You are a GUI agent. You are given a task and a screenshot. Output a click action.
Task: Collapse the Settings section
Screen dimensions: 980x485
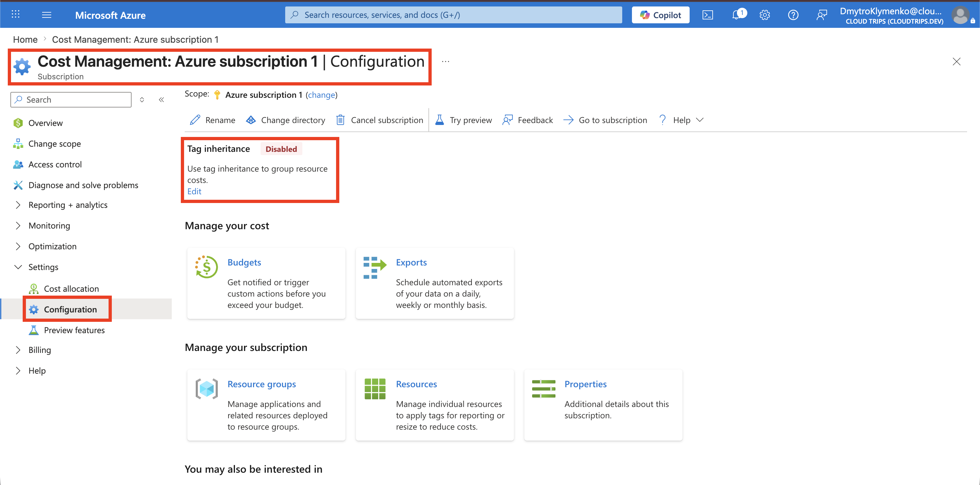pos(43,267)
